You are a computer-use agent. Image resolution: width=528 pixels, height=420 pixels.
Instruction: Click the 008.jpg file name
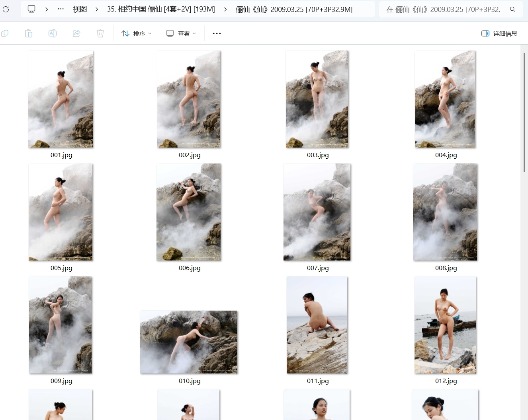coord(446,268)
